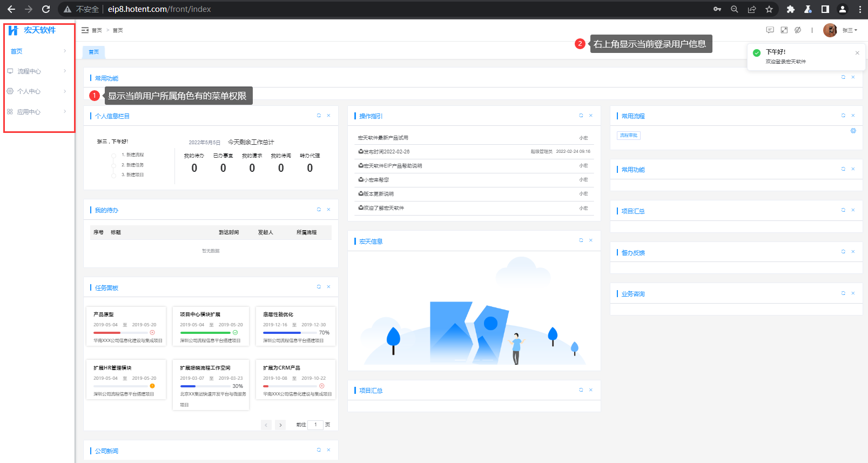Open the messages icon in top header
Image resolution: width=868 pixels, height=463 pixels.
tap(770, 30)
